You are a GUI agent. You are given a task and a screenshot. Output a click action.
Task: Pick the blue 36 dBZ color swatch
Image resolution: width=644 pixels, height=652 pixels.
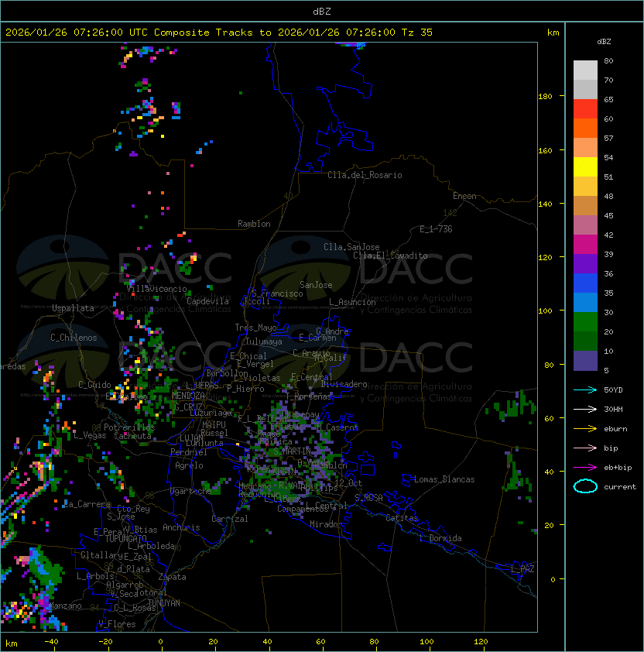pos(585,283)
